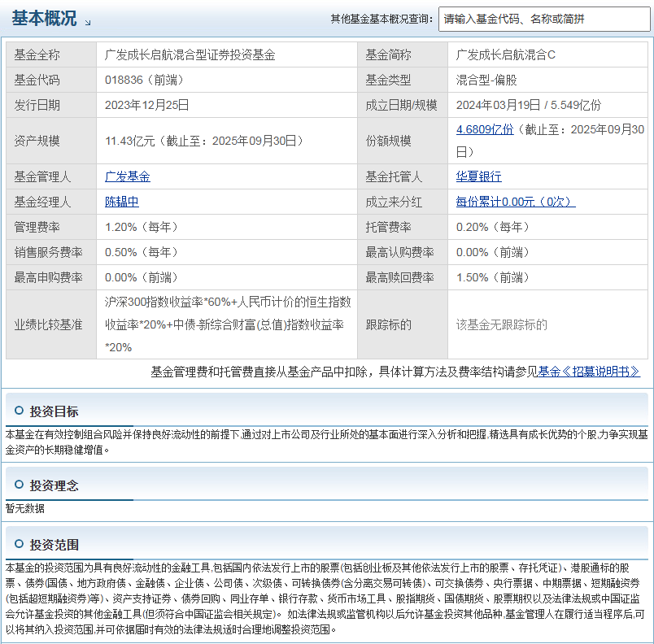This screenshot has height=644, width=654.
Task: Click the 成立来分红 row label
Action: (394, 202)
